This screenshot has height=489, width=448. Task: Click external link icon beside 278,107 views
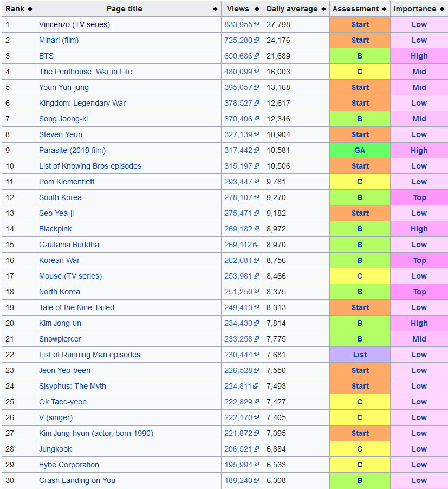[256, 197]
